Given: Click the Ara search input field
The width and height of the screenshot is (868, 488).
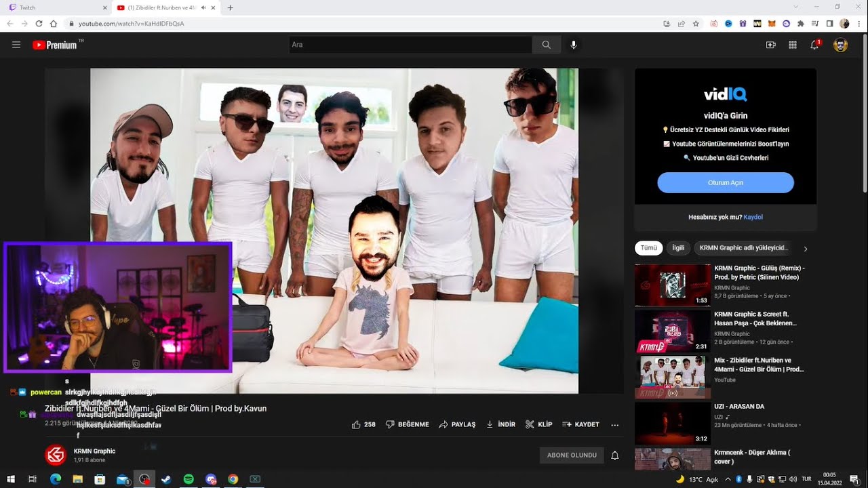Looking at the screenshot, I should 410,45.
